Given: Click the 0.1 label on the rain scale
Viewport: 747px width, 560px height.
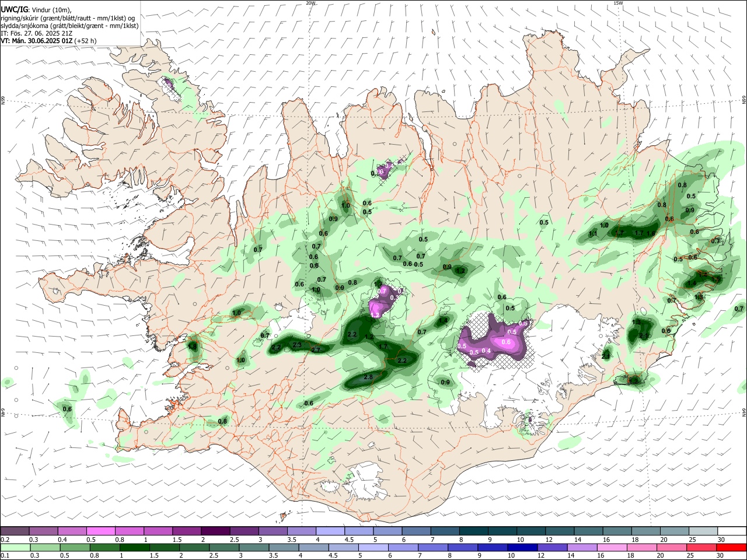Looking at the screenshot, I should click(5, 556).
